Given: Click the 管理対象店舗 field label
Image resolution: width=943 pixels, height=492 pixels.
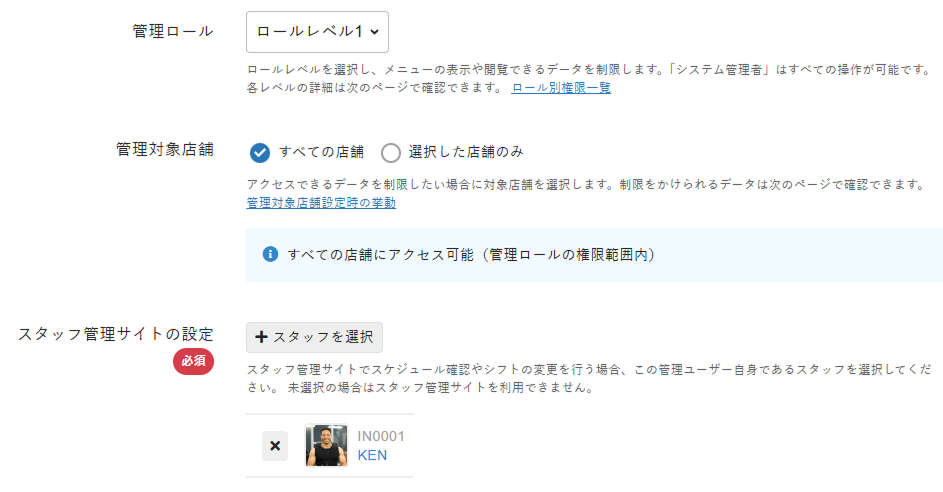Looking at the screenshot, I should (x=165, y=150).
